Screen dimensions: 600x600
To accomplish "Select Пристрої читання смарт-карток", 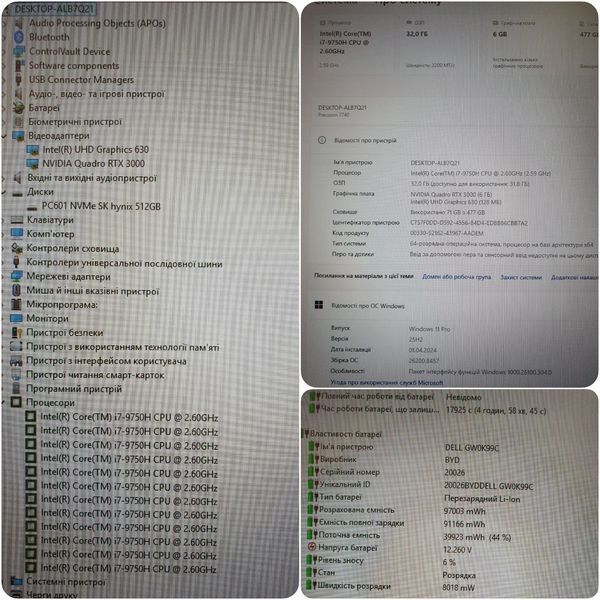I will pyautogui.click(x=95, y=375).
